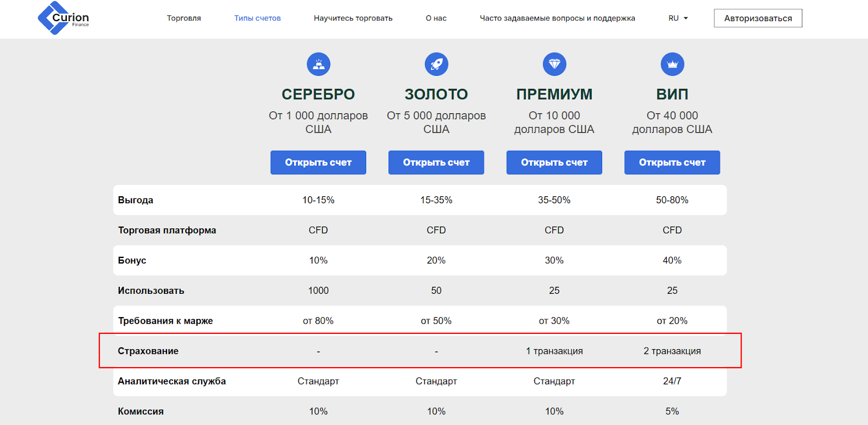
Task: Click the Золото rocket icon
Action: pos(436,65)
